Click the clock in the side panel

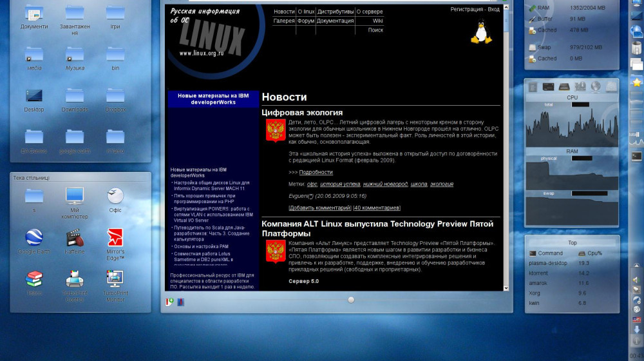pyautogui.click(x=636, y=356)
